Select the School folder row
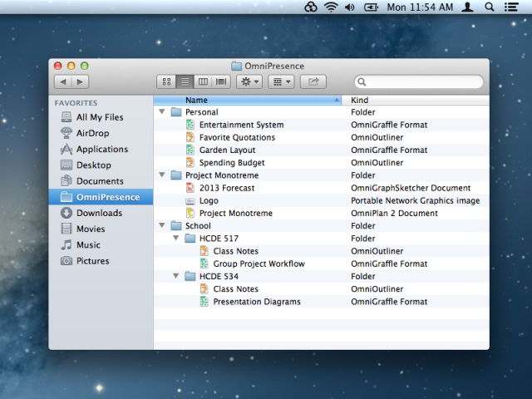Image resolution: width=532 pixels, height=399 pixels. [322, 226]
